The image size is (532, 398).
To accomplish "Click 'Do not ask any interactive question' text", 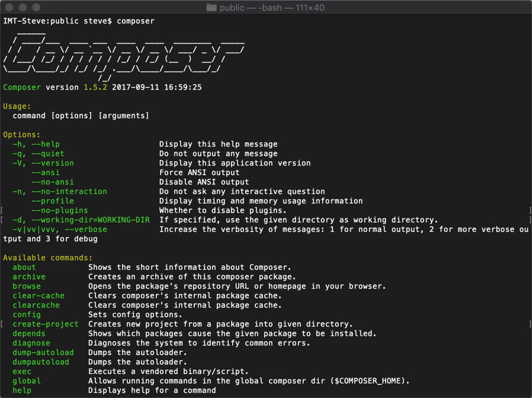I will (242, 191).
